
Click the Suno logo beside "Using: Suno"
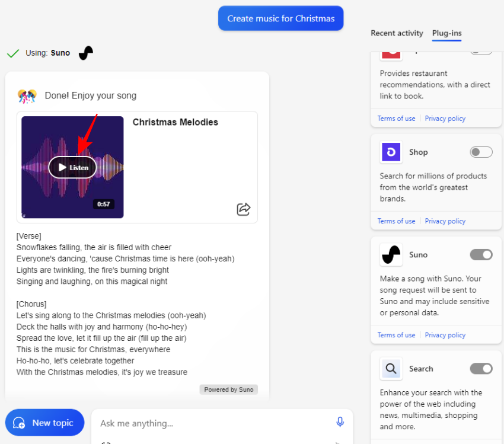[86, 53]
